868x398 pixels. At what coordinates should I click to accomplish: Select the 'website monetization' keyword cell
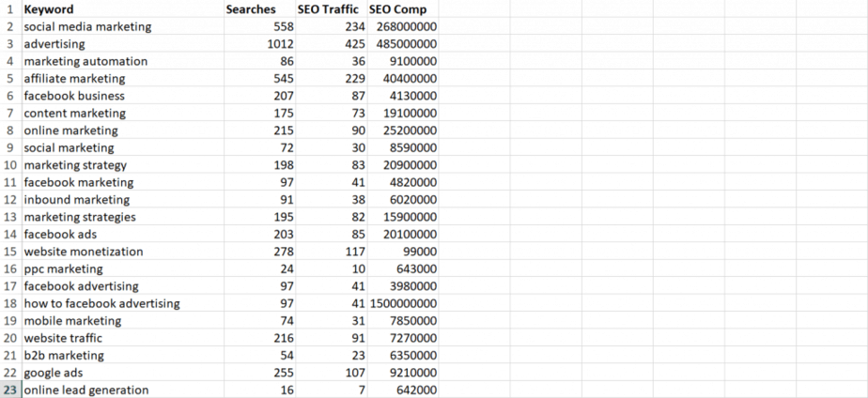(84, 252)
